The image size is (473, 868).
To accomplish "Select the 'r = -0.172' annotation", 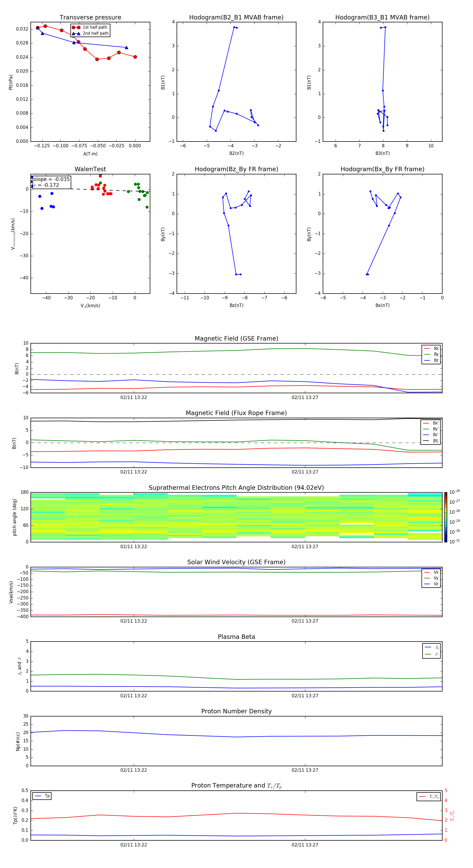I will pos(47,185).
